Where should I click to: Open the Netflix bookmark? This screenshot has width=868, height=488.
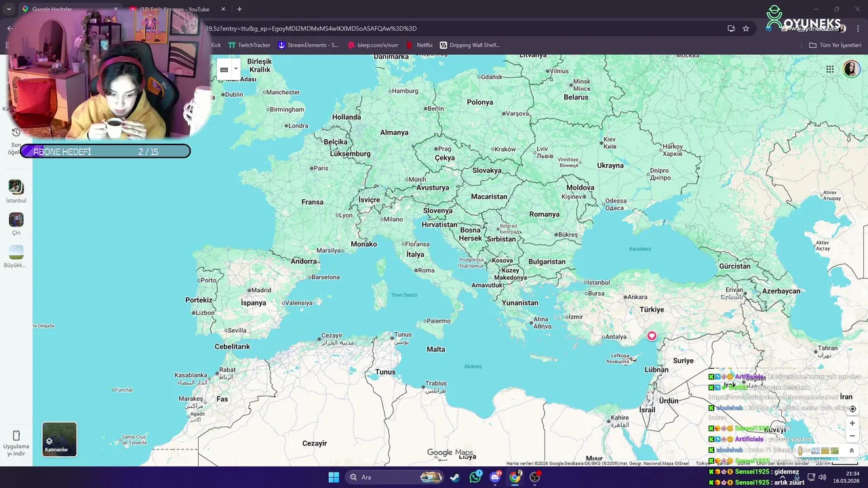tap(419, 45)
